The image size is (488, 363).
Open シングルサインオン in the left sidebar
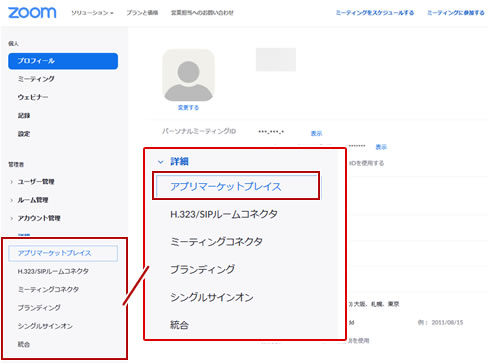45,326
